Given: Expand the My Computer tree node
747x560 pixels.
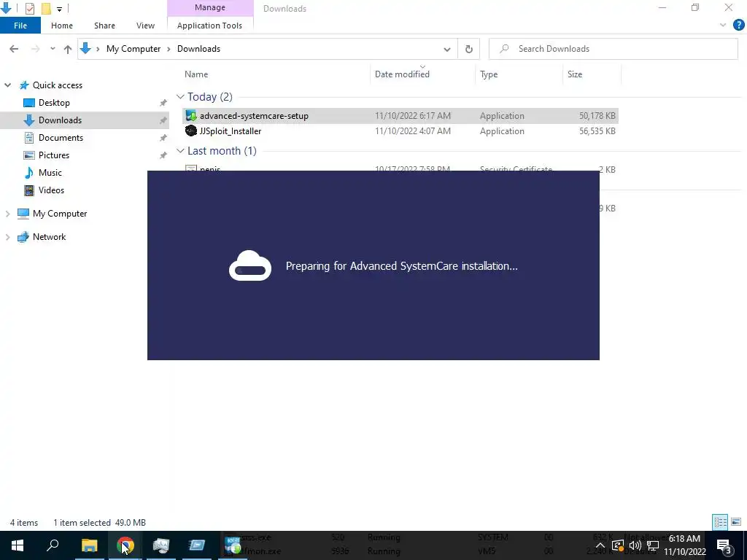Looking at the screenshot, I should (7, 214).
